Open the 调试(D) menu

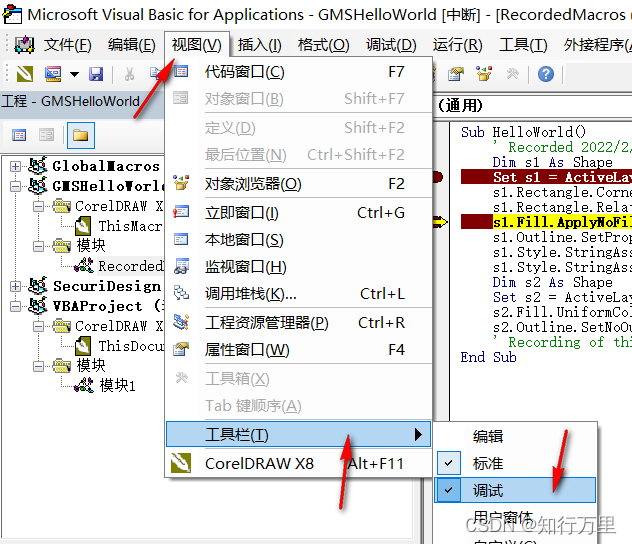[391, 45]
